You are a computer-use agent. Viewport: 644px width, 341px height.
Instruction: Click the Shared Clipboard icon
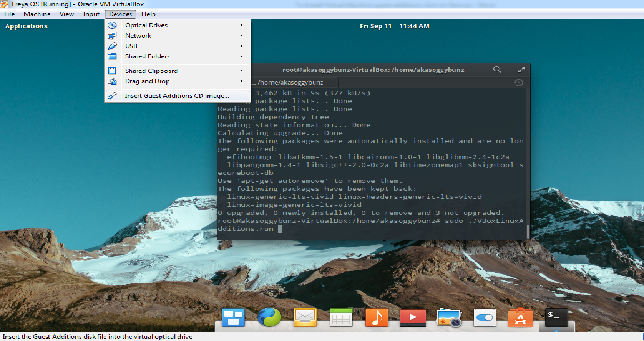coord(112,71)
